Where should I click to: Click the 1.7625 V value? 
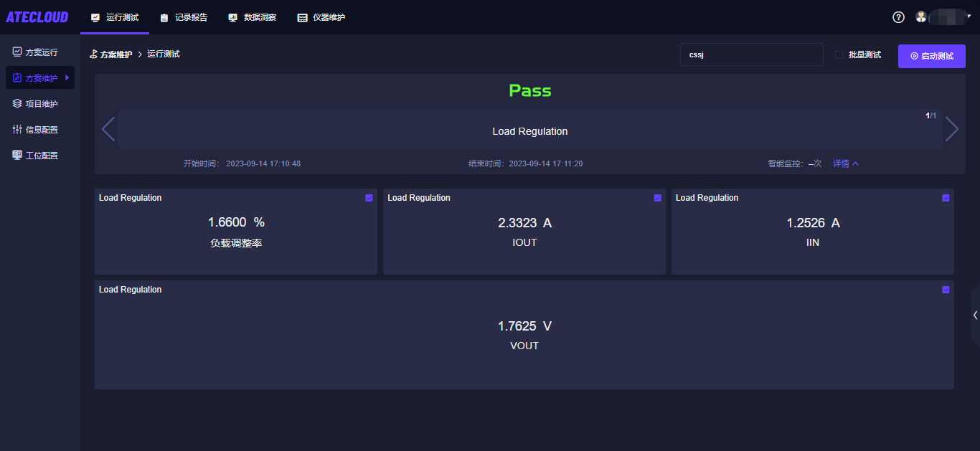(524, 326)
